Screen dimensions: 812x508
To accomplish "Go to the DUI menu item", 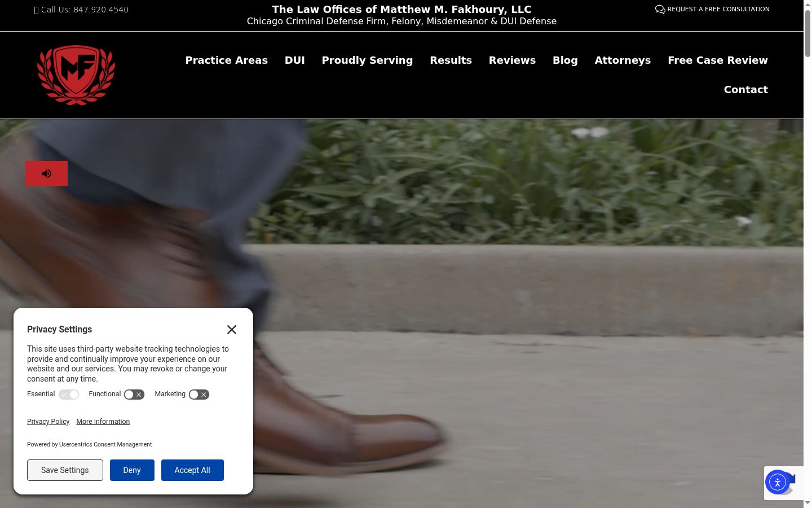I will pos(295,60).
